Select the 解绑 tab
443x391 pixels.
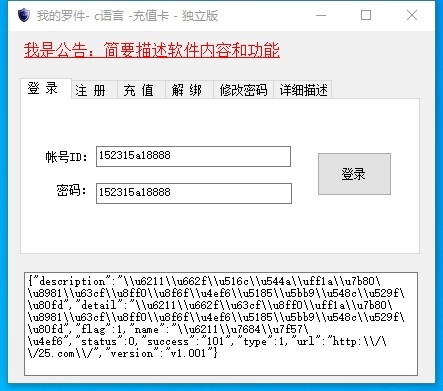(189, 90)
